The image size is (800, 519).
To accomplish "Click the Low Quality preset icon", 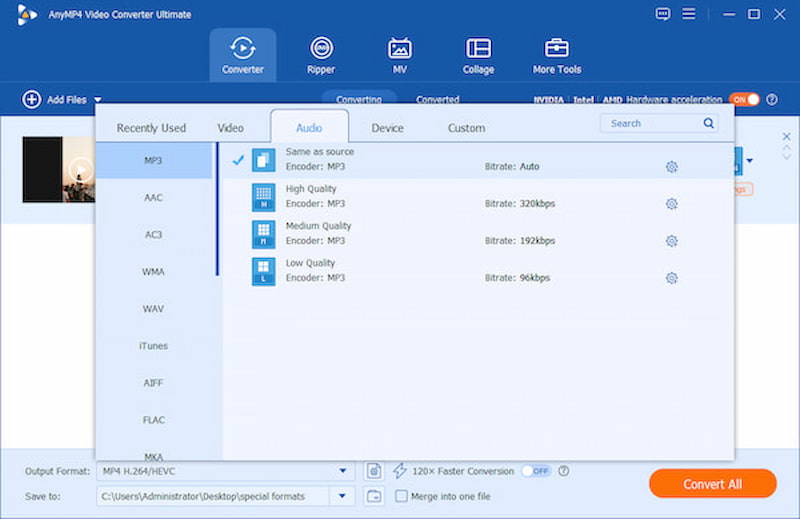I will click(263, 271).
